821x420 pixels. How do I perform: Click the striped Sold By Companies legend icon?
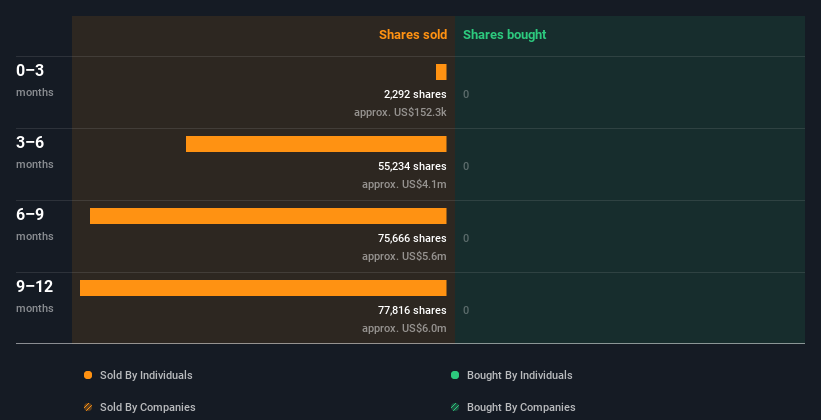point(88,407)
